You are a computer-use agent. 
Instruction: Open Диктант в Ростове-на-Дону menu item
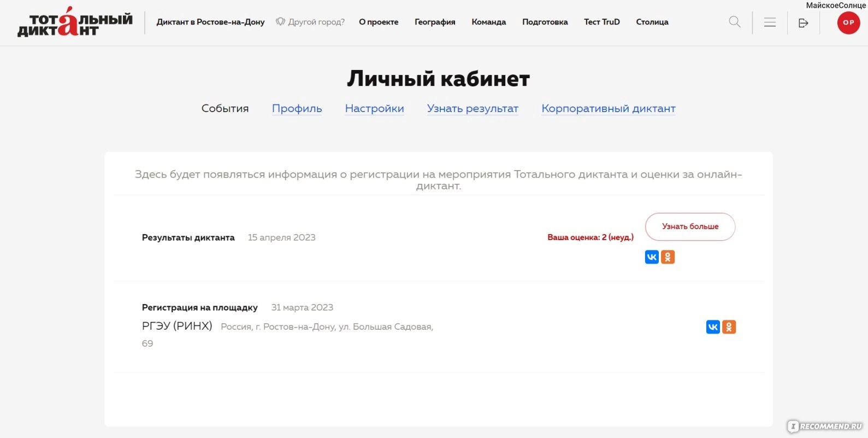pyautogui.click(x=210, y=22)
